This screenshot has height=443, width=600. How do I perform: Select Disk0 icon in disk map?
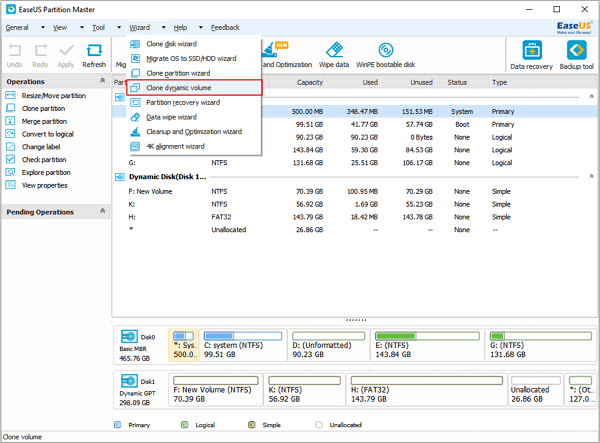(x=129, y=336)
